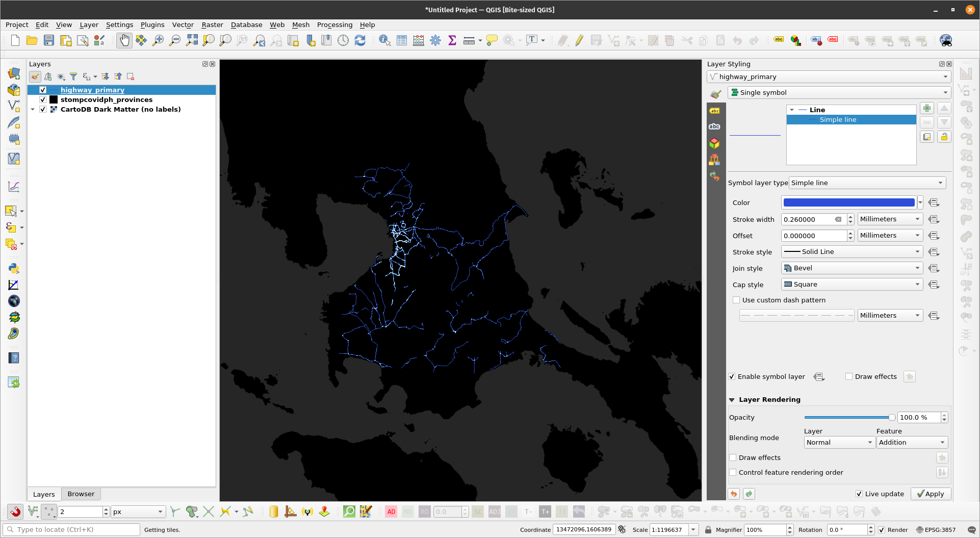Open the Processing menu

(x=334, y=24)
